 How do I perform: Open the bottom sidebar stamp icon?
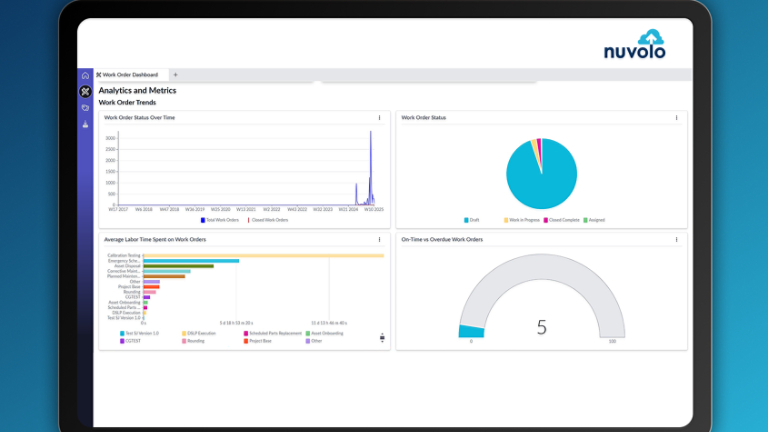[x=85, y=124]
